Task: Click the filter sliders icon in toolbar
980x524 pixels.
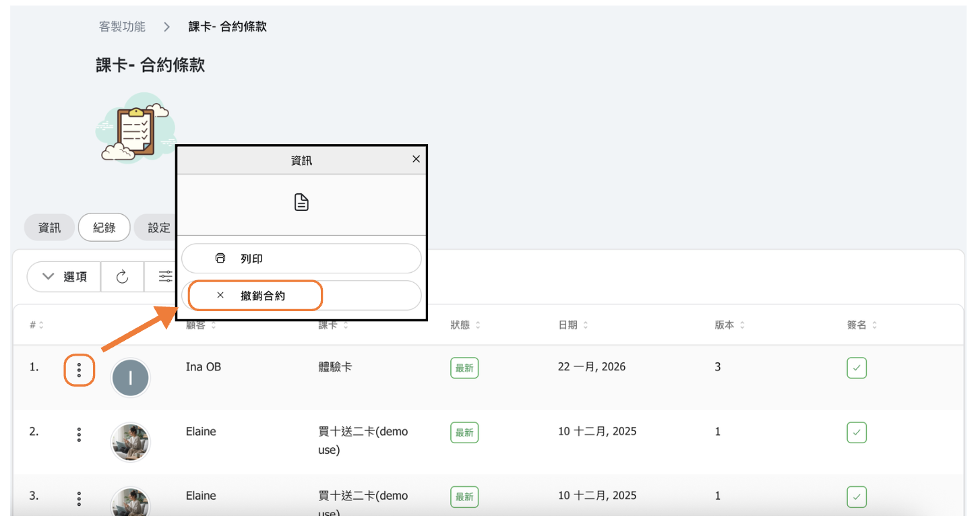Action: point(164,277)
